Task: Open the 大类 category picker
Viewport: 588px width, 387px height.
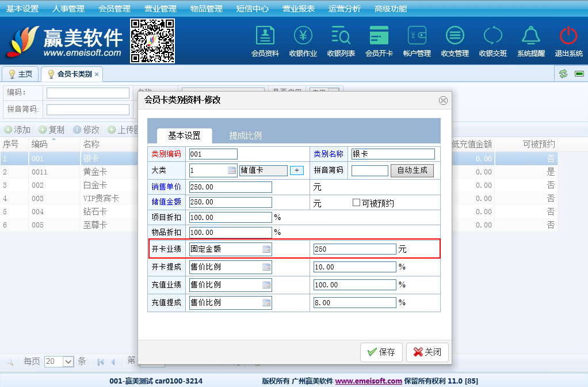Action: coord(231,170)
